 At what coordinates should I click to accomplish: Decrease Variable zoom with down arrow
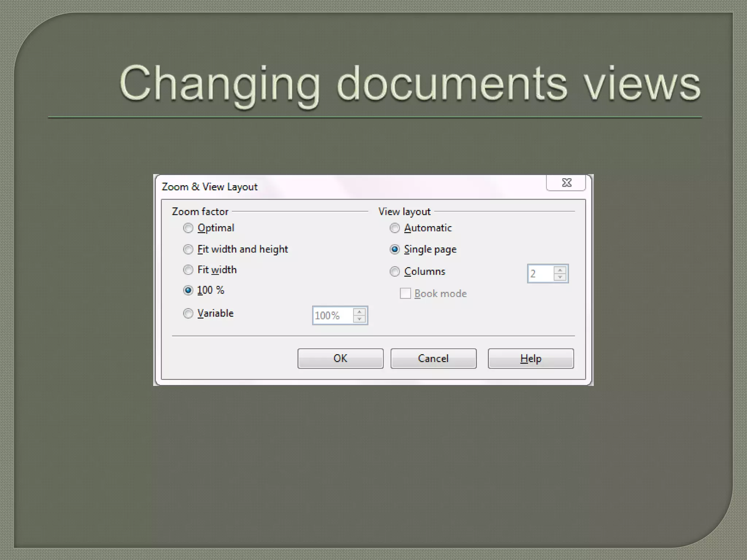pyautogui.click(x=359, y=319)
